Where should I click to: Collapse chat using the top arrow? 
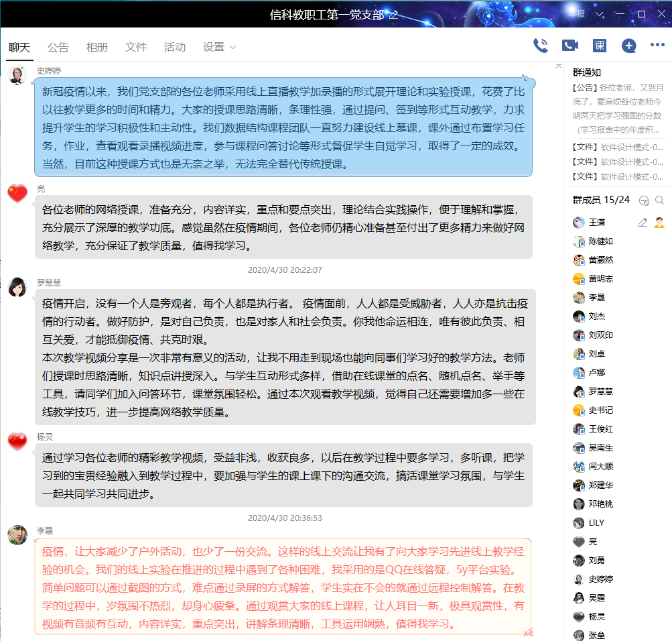(559, 66)
